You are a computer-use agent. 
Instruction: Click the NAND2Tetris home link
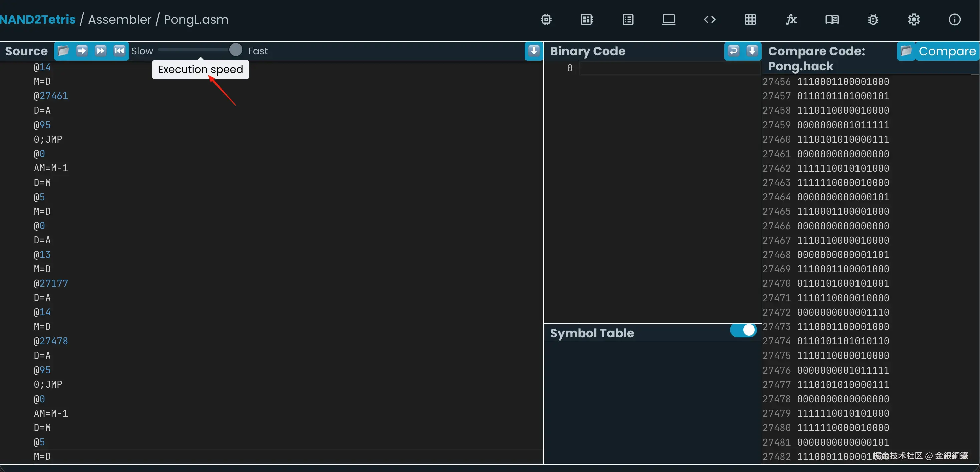coord(38,19)
